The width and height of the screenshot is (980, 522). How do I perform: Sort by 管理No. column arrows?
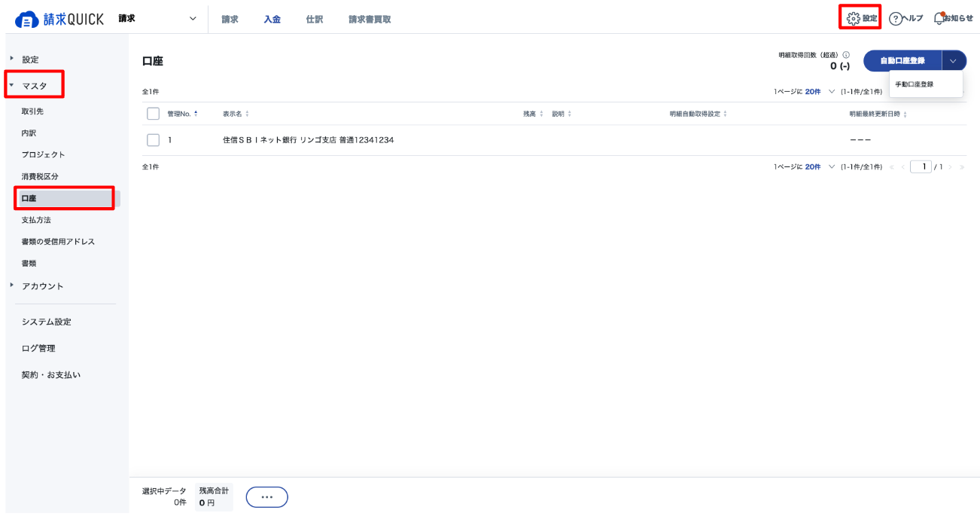coord(196,114)
